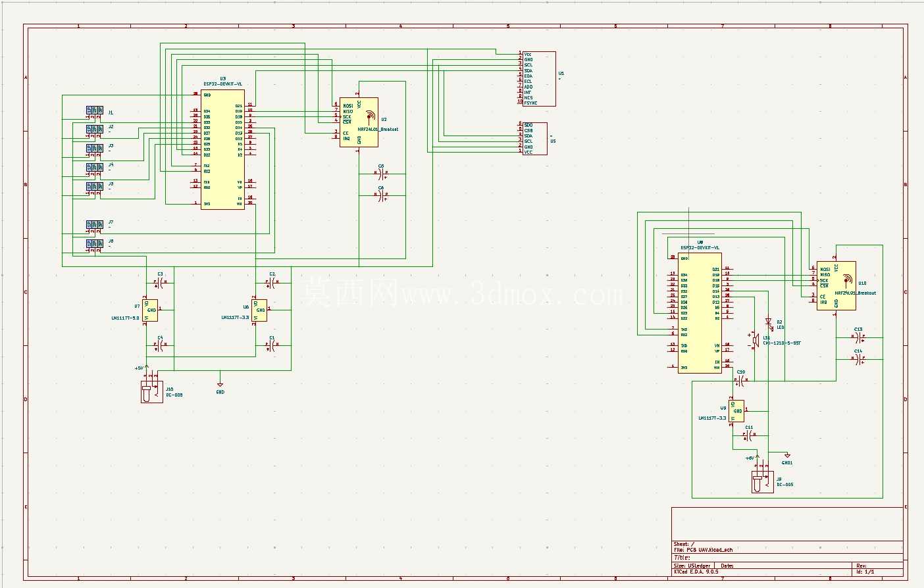Click the 'Id: 1/1' sheet number text
Image resolution: width=924 pixels, height=588 pixels.
tap(865, 572)
